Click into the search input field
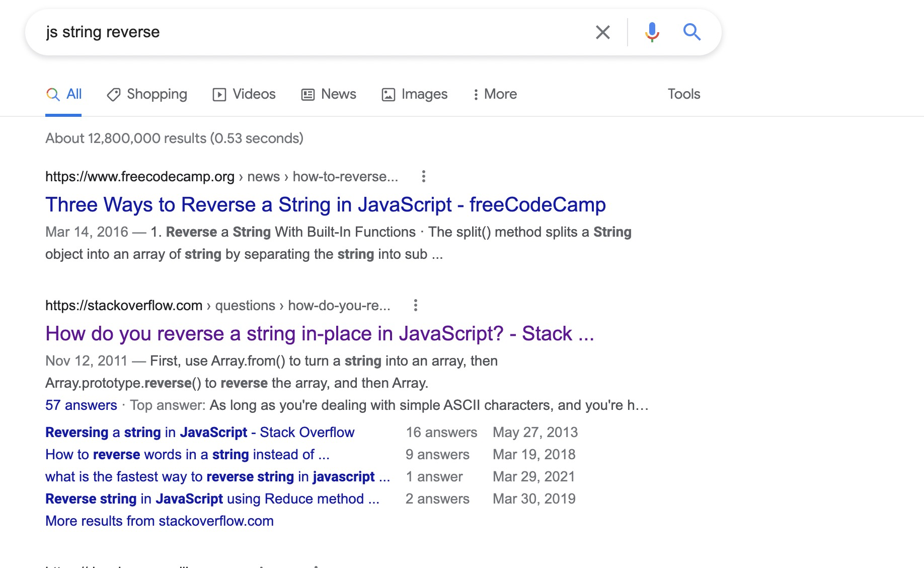 [312, 32]
